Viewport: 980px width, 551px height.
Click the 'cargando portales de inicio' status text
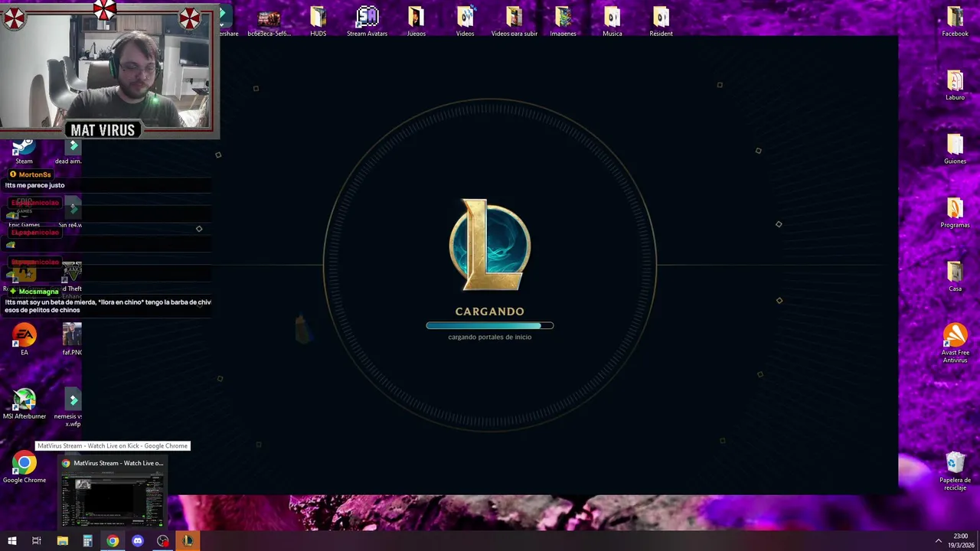[490, 337]
